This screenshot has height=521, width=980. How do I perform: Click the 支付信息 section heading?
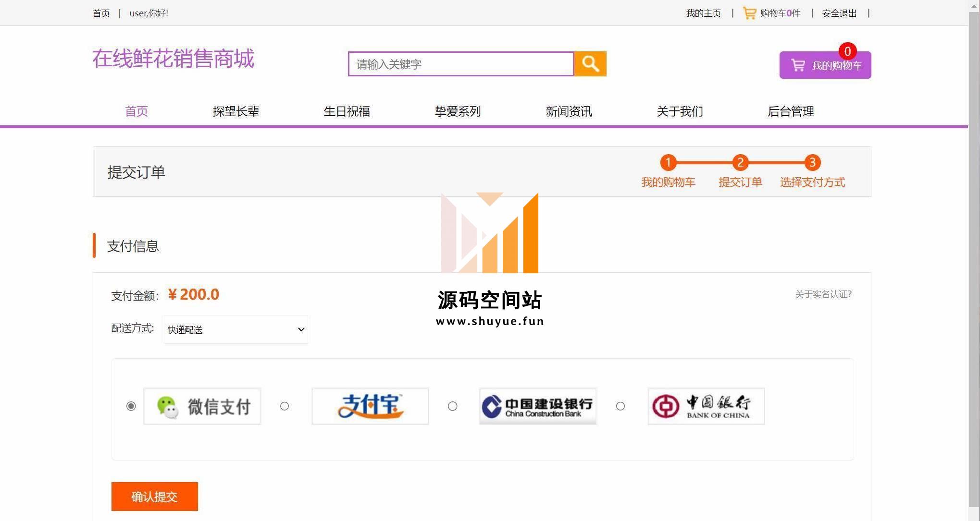point(133,246)
